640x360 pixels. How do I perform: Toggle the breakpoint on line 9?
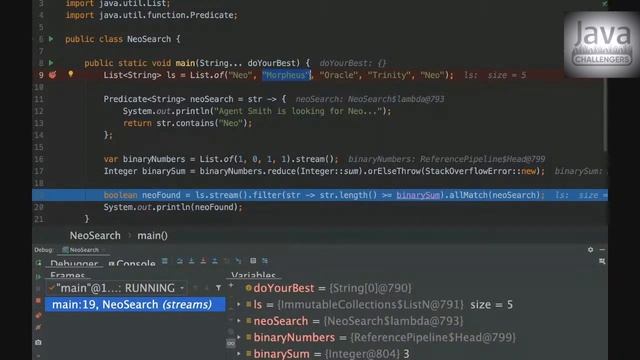coord(53,75)
